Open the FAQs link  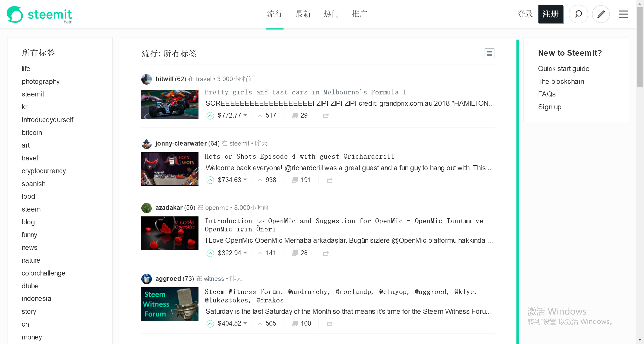tap(547, 94)
